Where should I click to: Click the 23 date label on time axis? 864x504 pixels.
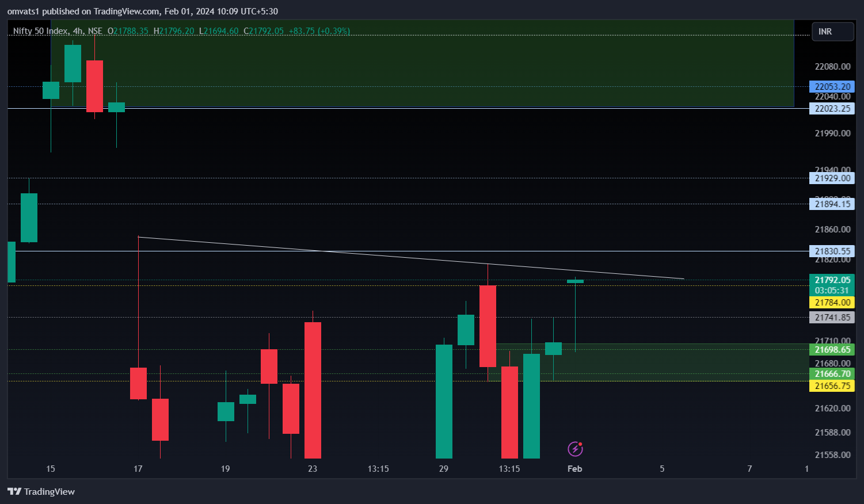[x=313, y=469]
